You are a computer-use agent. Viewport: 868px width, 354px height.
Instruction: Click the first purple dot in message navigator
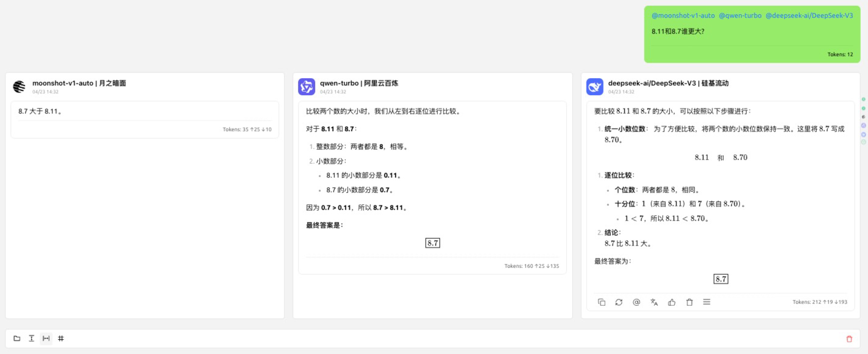pos(864,125)
